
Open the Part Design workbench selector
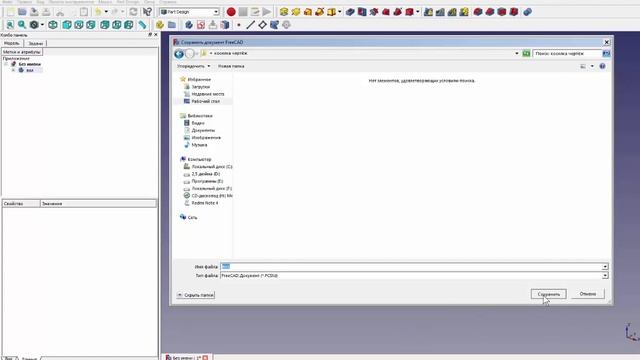[190, 12]
